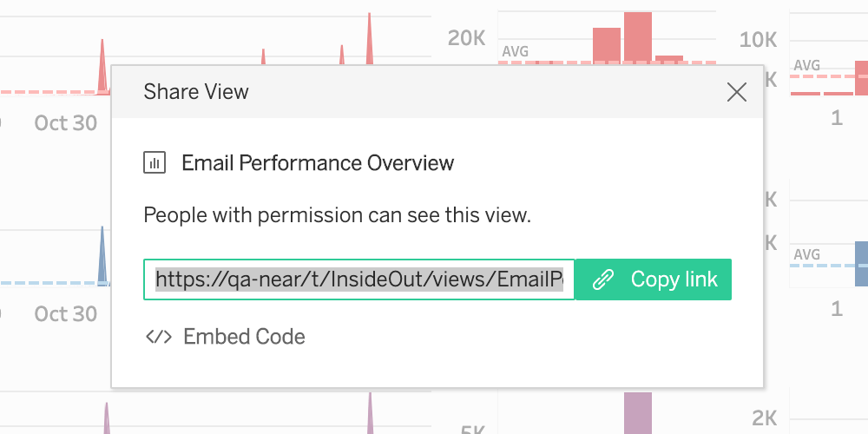868x434 pixels.
Task: Click the blue bar right of the dialog
Action: (861, 264)
